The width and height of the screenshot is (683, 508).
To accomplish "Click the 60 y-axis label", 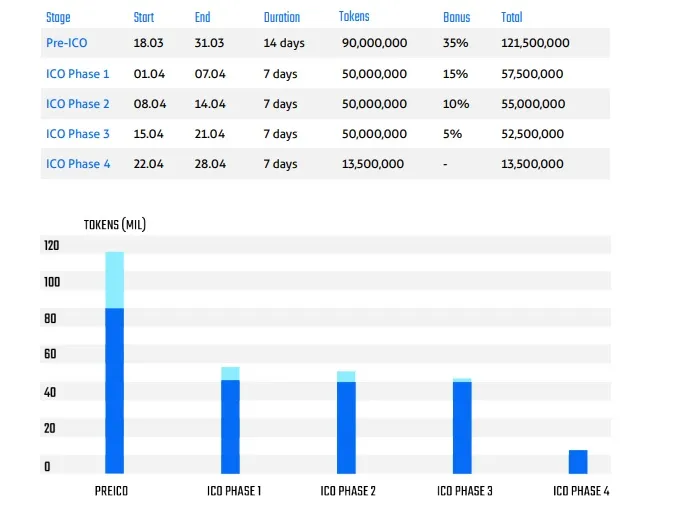I will click(x=50, y=354).
